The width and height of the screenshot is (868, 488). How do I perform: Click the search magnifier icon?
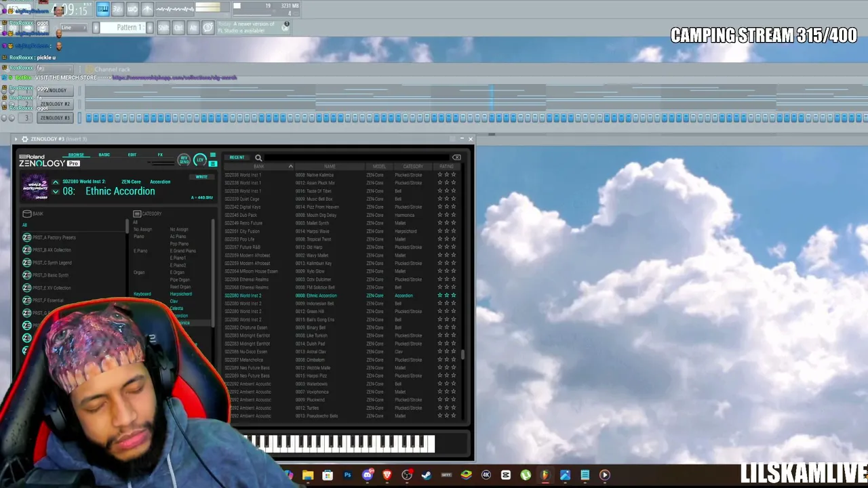258,158
